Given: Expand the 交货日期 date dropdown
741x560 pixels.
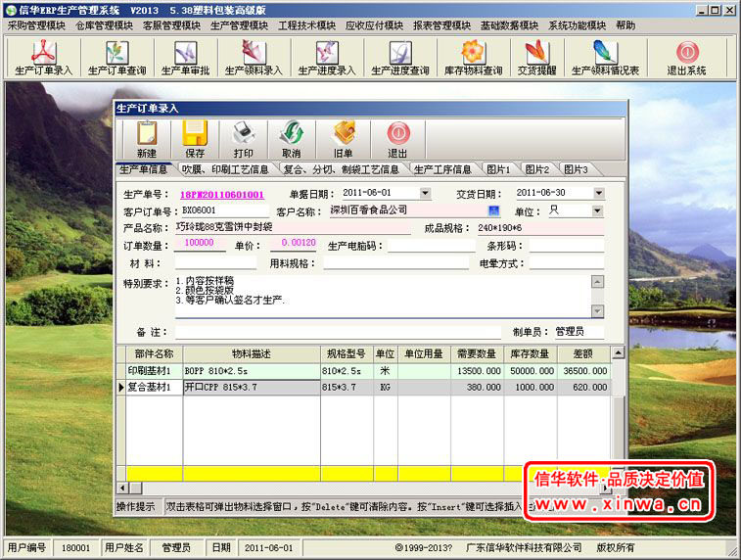Looking at the screenshot, I should 599,193.
